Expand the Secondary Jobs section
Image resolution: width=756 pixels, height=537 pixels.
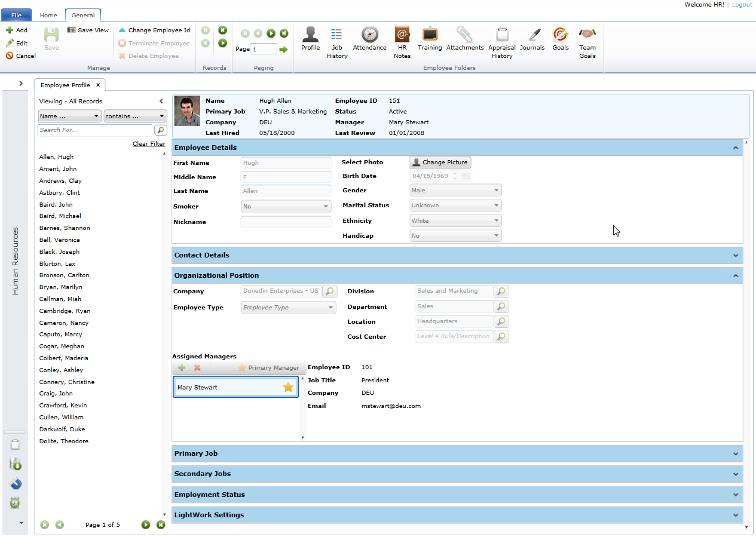[x=736, y=474]
